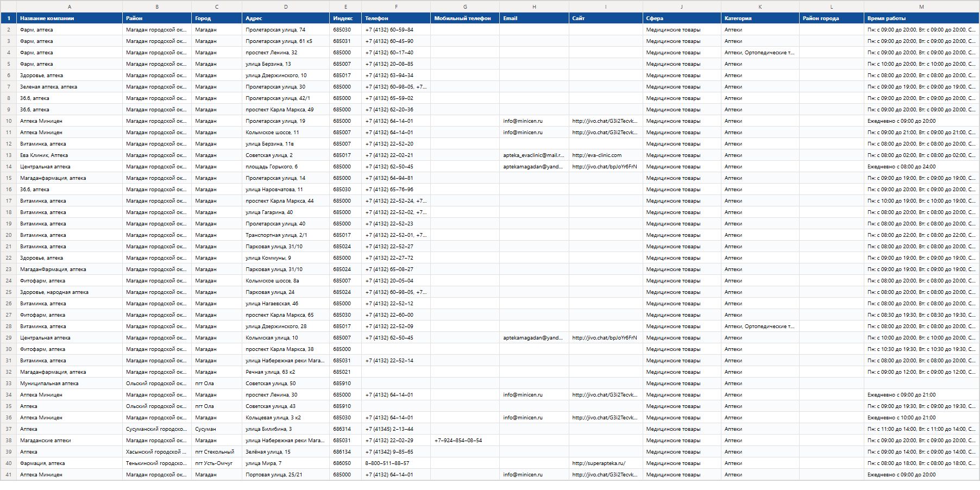Image resolution: width=980 pixels, height=490 pixels.
Task: Select phone '+7 (4132) 60–59–84'
Action: (396, 30)
